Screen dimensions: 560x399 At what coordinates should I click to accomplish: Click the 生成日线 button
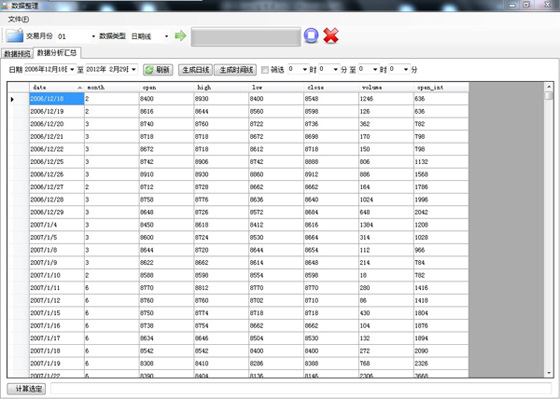click(x=195, y=70)
